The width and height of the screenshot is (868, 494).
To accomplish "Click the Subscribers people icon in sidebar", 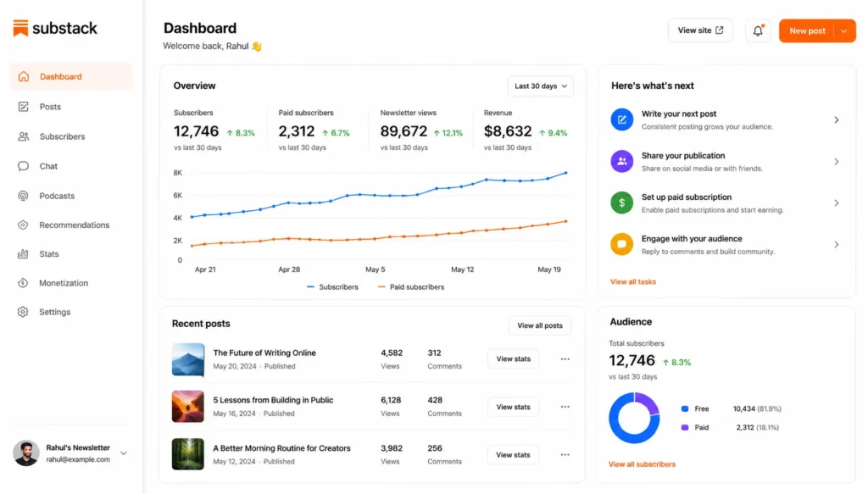I will (23, 136).
